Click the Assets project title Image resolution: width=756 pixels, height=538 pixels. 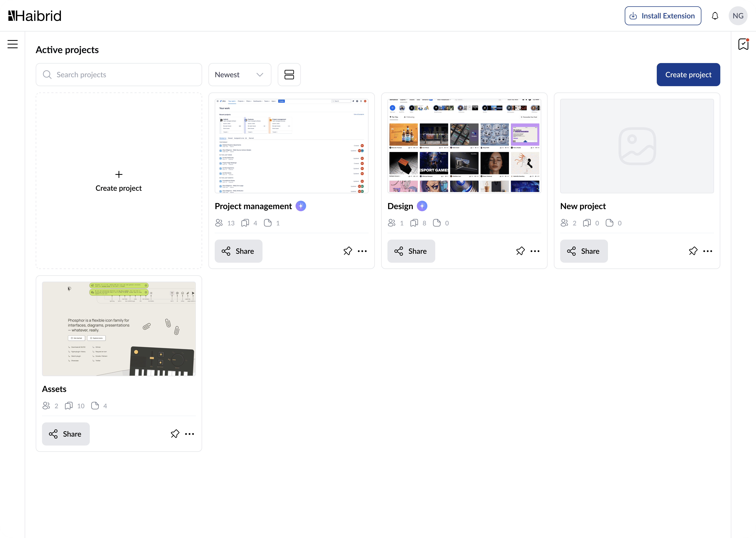click(x=54, y=389)
